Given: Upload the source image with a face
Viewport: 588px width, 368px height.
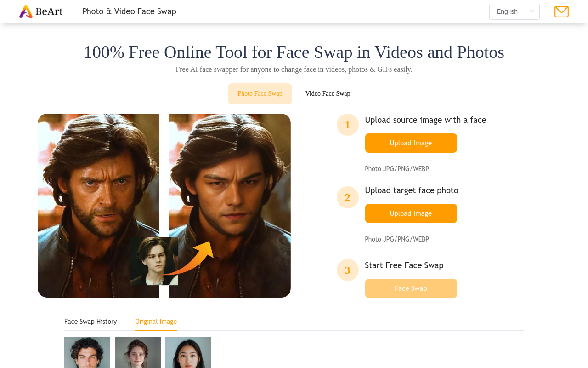Looking at the screenshot, I should [411, 143].
